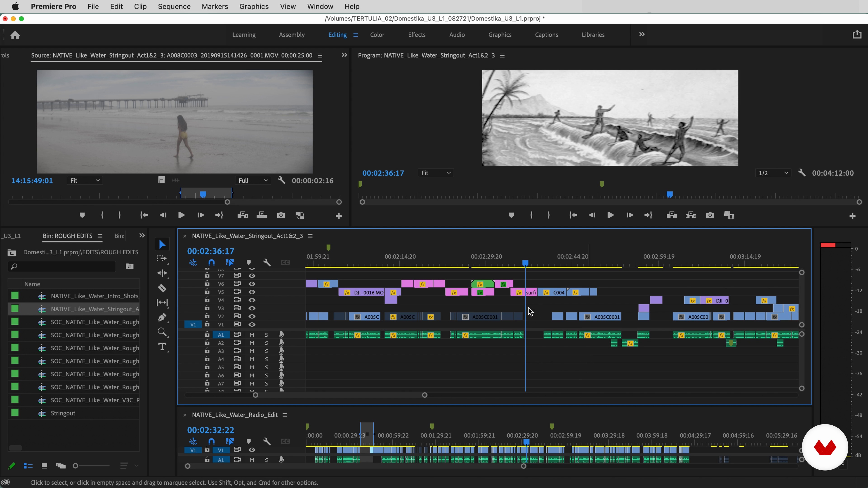The height and width of the screenshot is (488, 868).
Task: Toggle snap in Stringout timeline
Action: [x=211, y=262]
